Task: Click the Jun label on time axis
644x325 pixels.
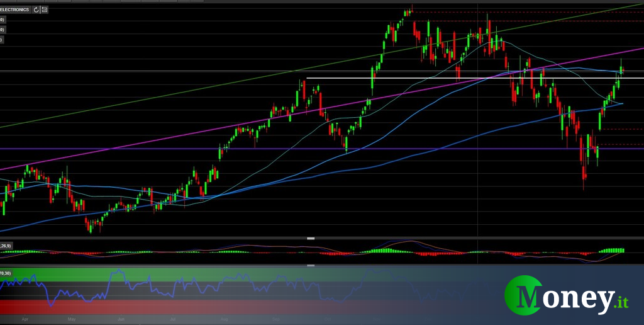Action: [x=121, y=319]
